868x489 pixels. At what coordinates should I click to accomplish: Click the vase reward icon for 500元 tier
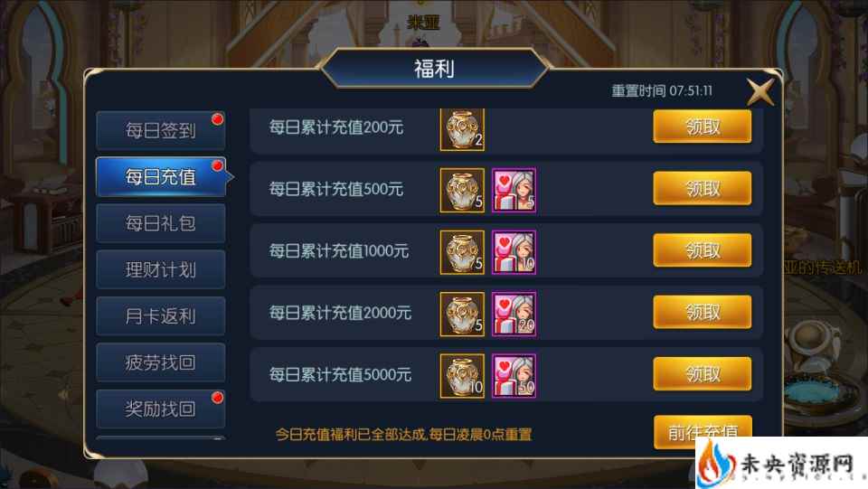pos(462,191)
